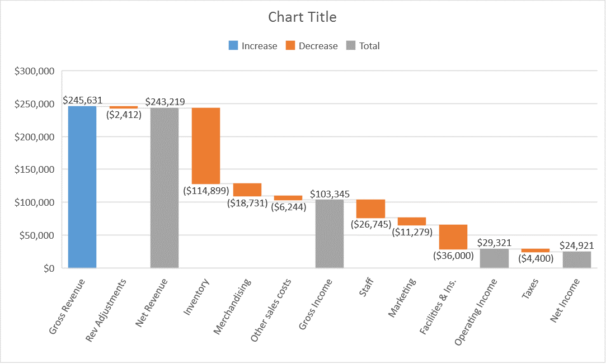
Task: Select the orange Decrease legend swatch
Action: [x=290, y=46]
